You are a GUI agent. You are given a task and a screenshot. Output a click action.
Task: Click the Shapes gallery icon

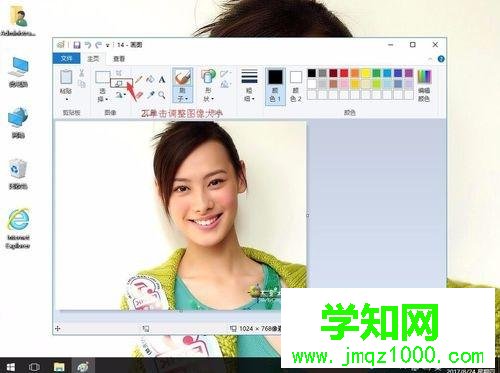point(208,76)
